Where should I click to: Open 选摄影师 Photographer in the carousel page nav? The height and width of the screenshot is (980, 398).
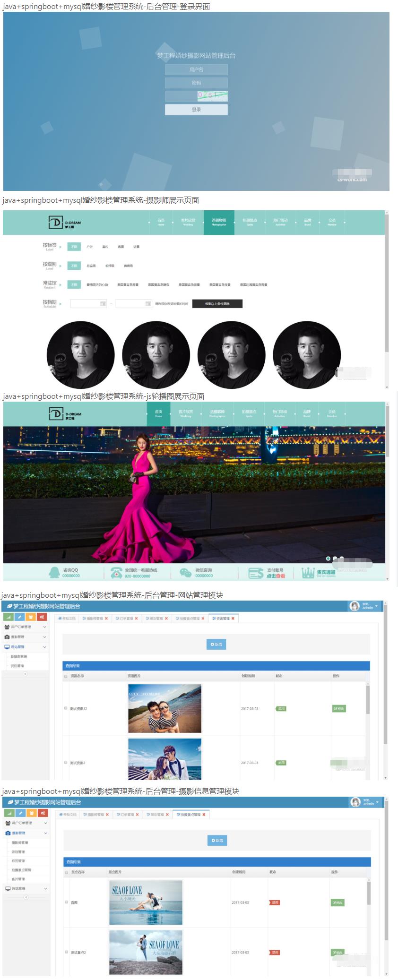tap(217, 414)
